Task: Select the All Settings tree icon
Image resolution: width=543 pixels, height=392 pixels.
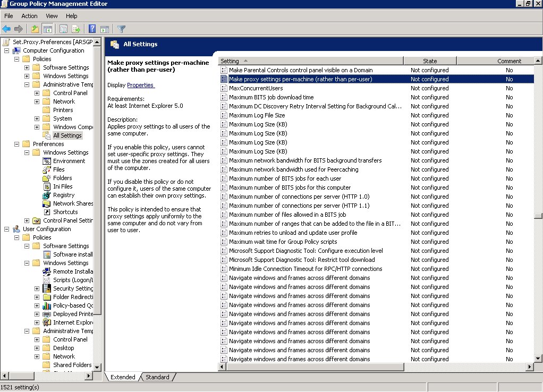Action: tap(47, 135)
